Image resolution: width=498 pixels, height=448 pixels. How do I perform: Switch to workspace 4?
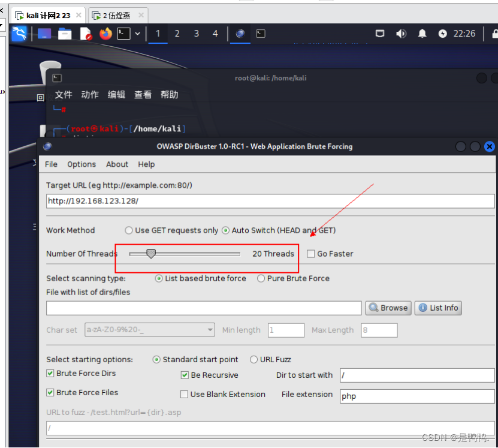point(215,34)
